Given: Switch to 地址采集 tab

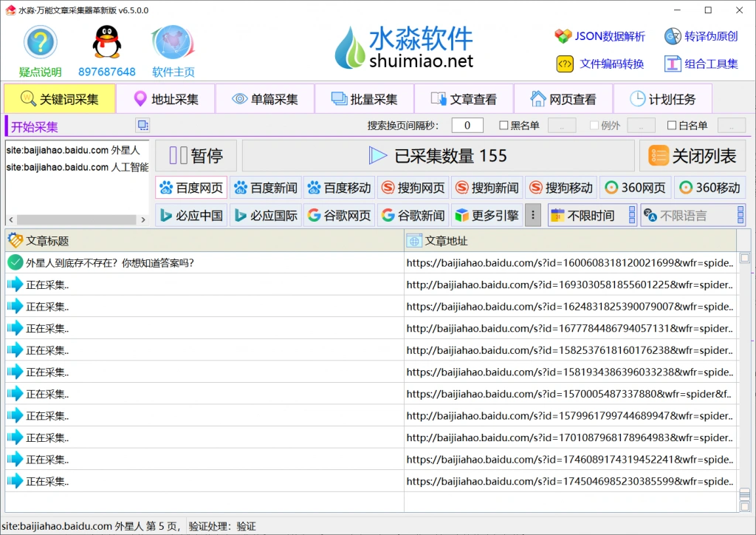Looking at the screenshot, I should [x=166, y=99].
